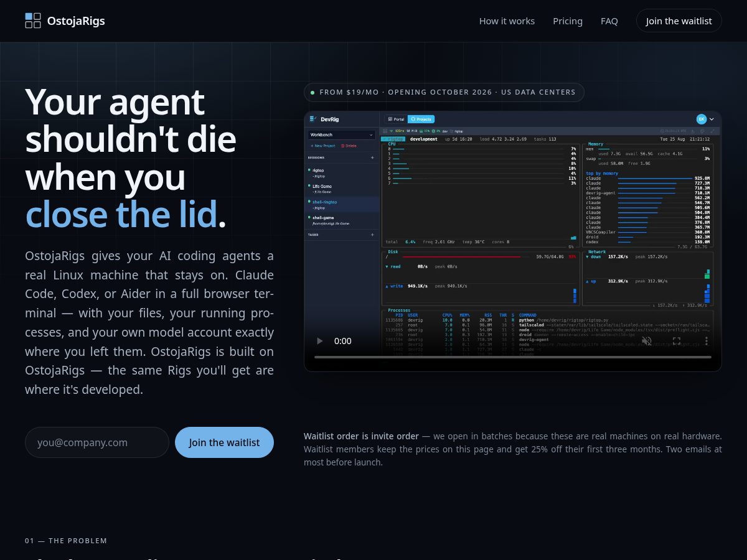The image size is (747, 560).
Task: Click the '01 — THE PROBLEM' section label
Action: coord(66,541)
